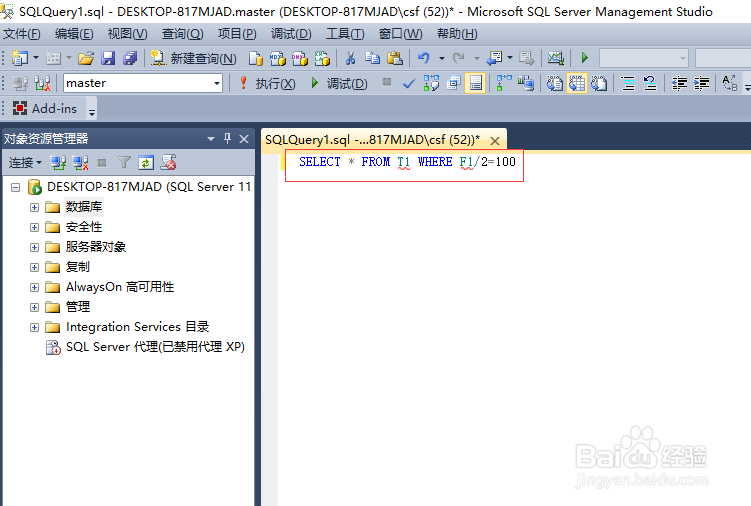Image resolution: width=751 pixels, height=506 pixels.
Task: Select SQL Server 代理 tree item
Action: (155, 347)
